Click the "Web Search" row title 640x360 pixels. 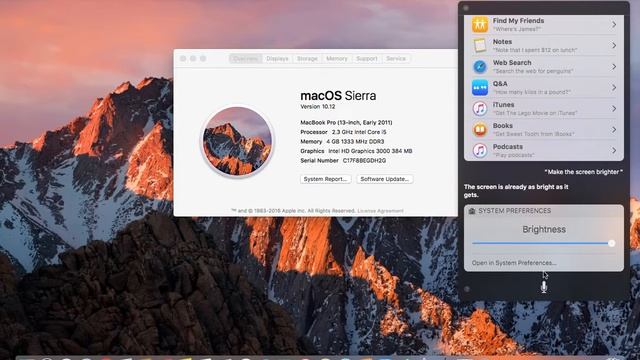[512, 62]
